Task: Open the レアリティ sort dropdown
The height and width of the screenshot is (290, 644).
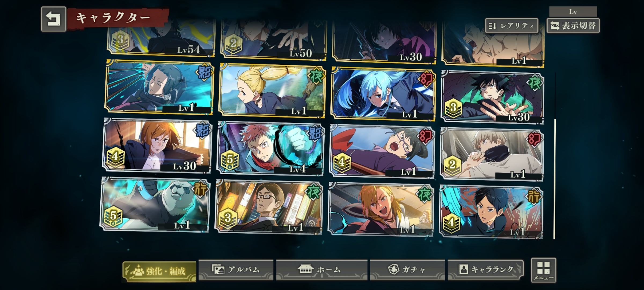Action: tap(512, 26)
